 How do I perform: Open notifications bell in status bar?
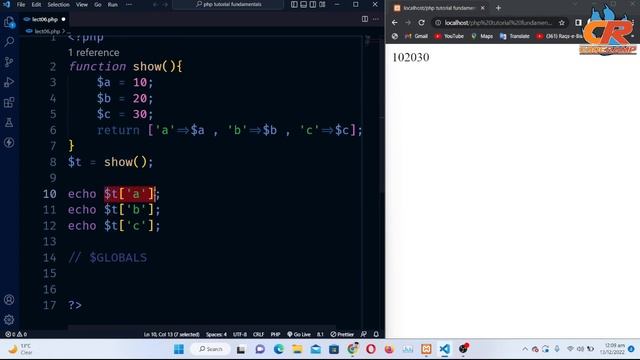pyautogui.click(x=376, y=334)
